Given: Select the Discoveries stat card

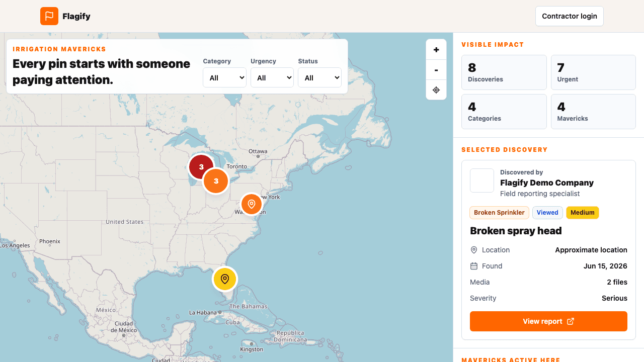Looking at the screenshot, I should [504, 72].
